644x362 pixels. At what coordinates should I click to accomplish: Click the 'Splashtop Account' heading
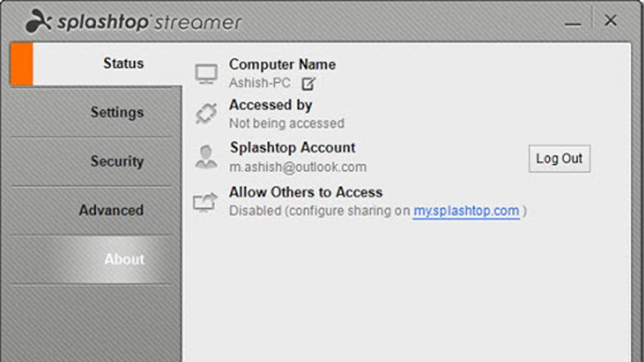click(x=292, y=147)
